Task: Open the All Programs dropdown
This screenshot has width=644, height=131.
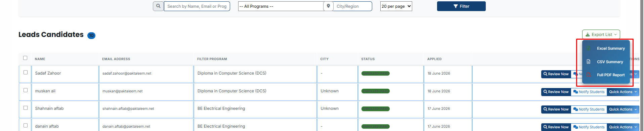Action: point(281,6)
